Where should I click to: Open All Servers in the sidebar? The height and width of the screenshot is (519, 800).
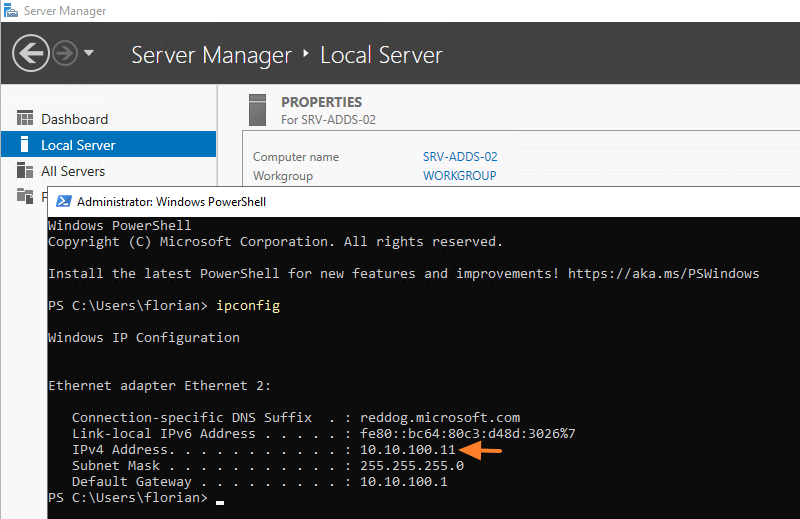pyautogui.click(x=73, y=171)
